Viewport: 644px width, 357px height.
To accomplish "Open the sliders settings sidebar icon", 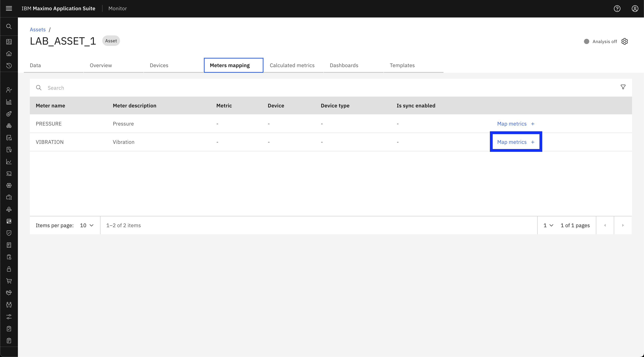I will tap(9, 317).
